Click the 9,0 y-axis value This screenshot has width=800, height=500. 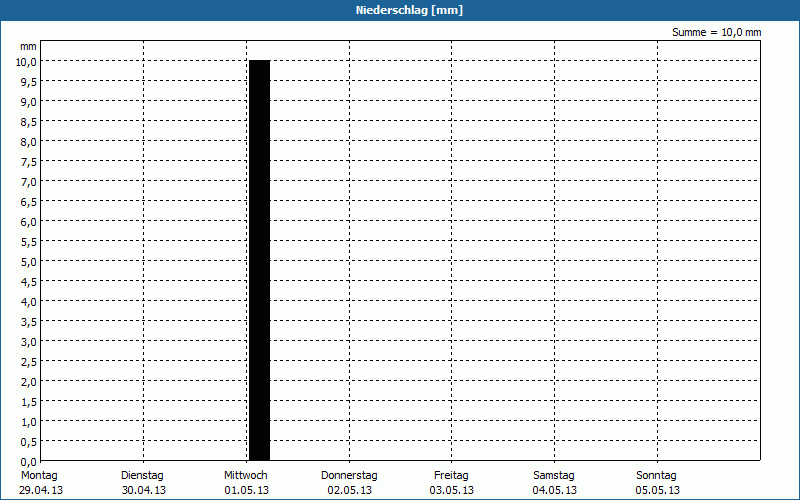[x=28, y=102]
